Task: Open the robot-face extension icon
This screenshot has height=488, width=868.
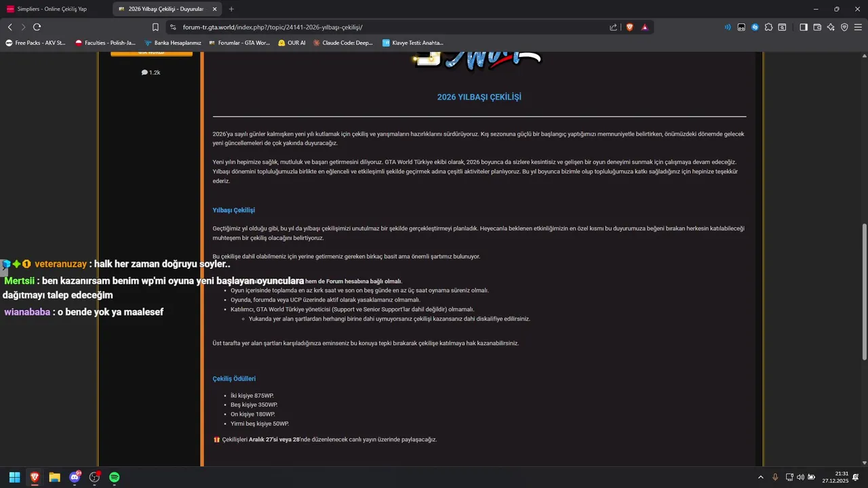Action: pos(741,27)
